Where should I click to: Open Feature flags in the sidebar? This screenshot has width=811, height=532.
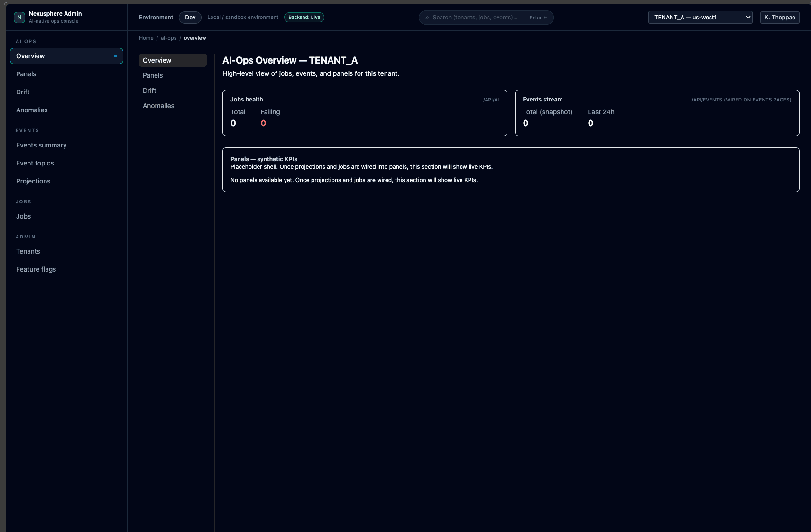(36, 269)
